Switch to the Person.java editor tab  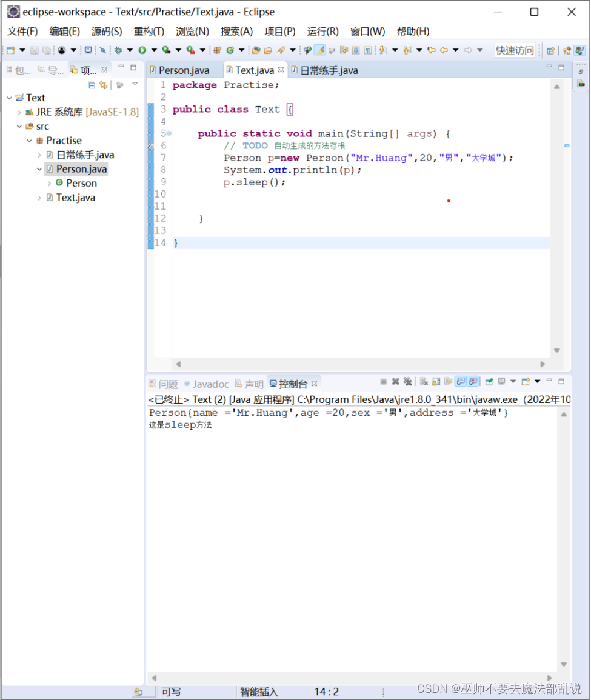(185, 70)
